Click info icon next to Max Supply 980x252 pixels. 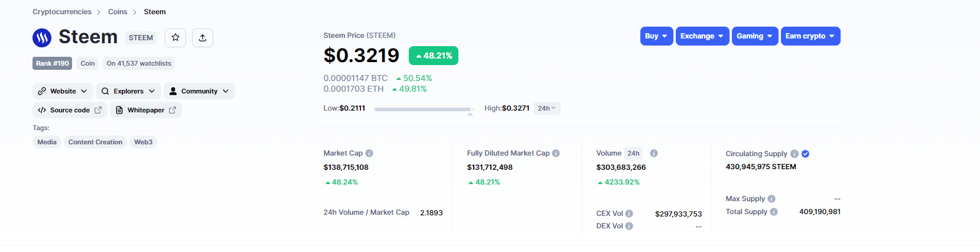[x=771, y=199]
